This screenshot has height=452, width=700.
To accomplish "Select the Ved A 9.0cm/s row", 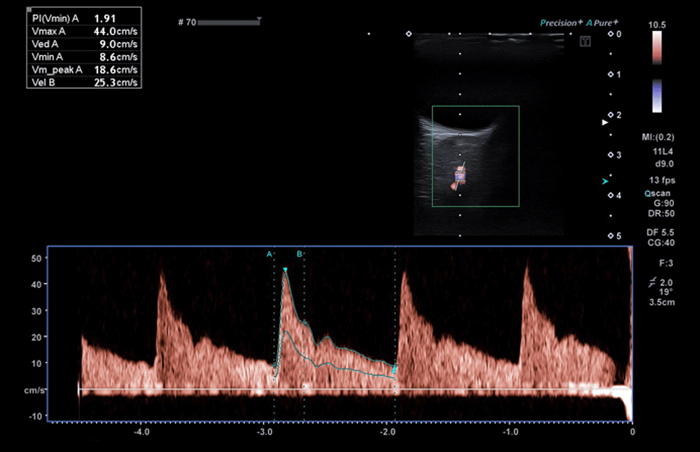I will click(84, 44).
